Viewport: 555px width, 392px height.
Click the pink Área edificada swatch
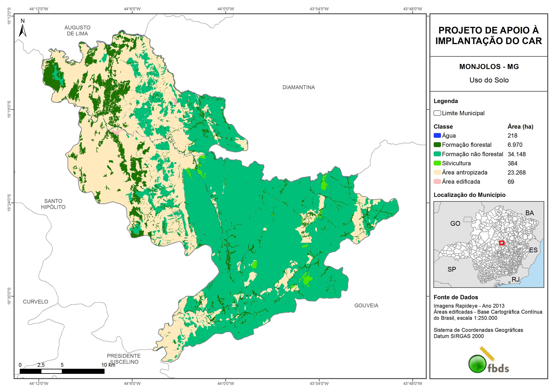pyautogui.click(x=437, y=181)
